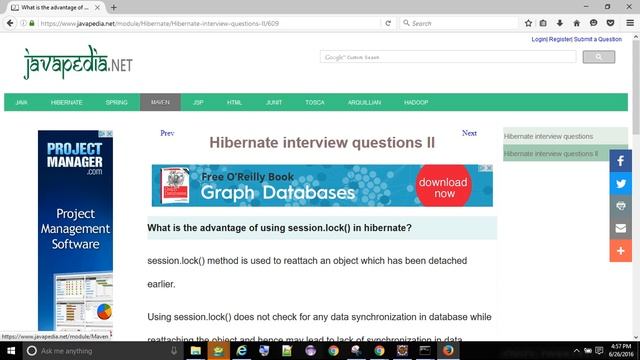Open more share options orange plus
The width and height of the screenshot is (640, 360).
pos(620,251)
